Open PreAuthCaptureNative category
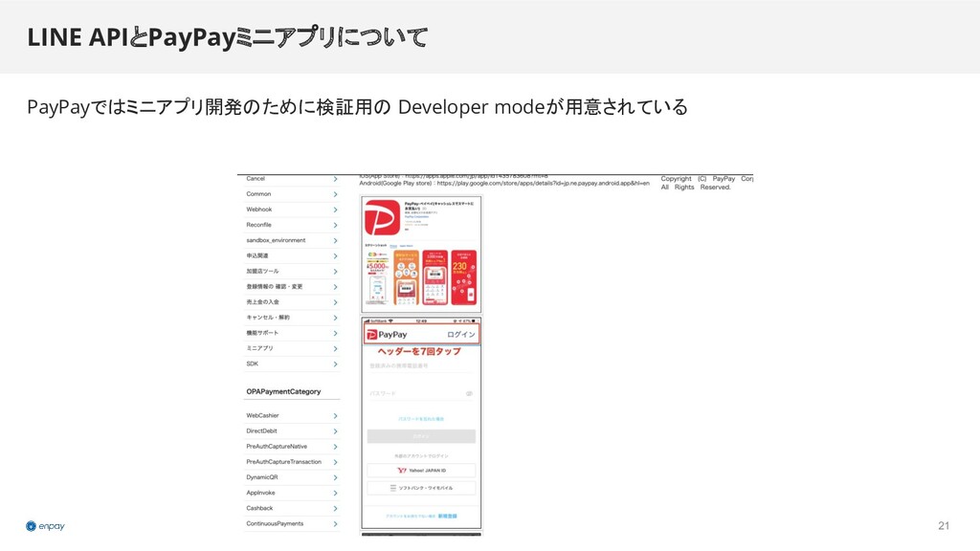 coord(292,447)
